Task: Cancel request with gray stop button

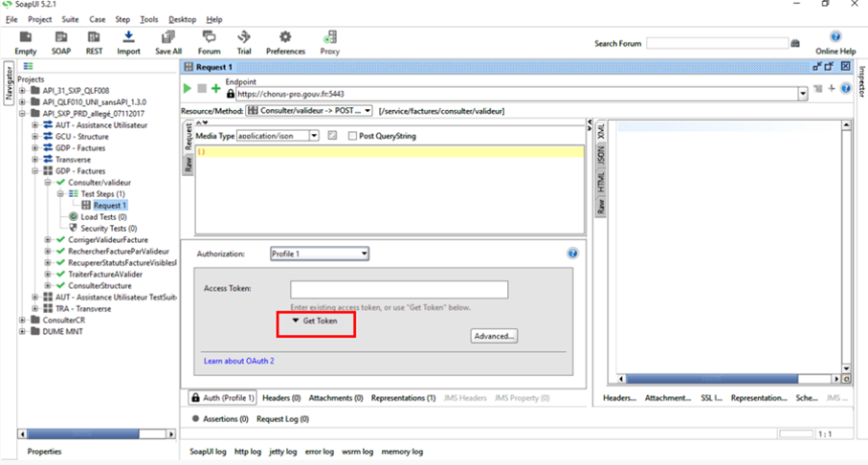Action: tap(202, 88)
